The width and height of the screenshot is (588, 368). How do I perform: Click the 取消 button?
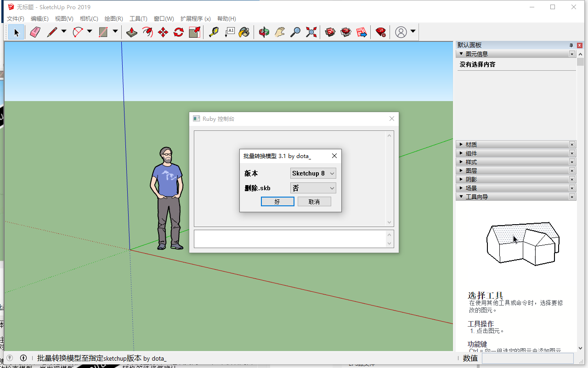pos(314,202)
